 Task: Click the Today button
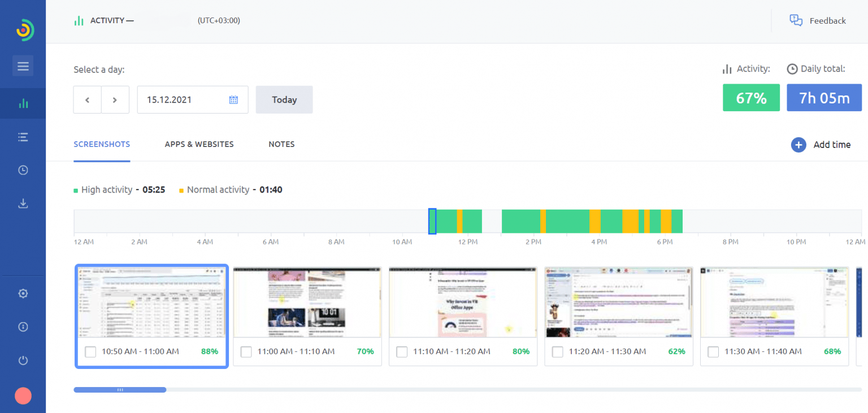[284, 99]
